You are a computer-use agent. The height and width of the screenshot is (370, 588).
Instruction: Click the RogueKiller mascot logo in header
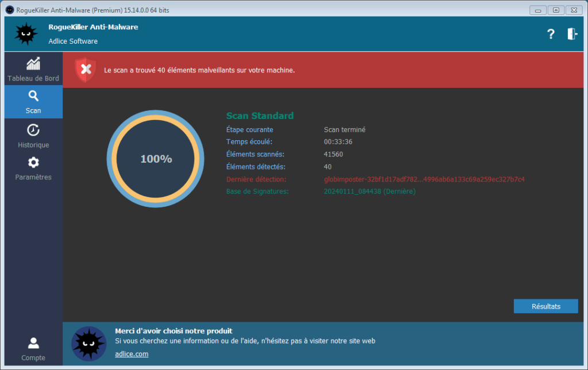(x=26, y=34)
